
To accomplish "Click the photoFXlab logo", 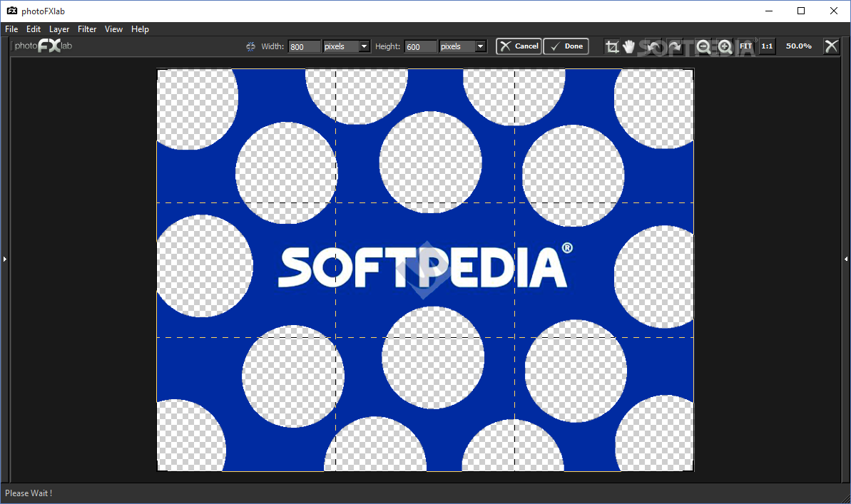I will [x=43, y=46].
